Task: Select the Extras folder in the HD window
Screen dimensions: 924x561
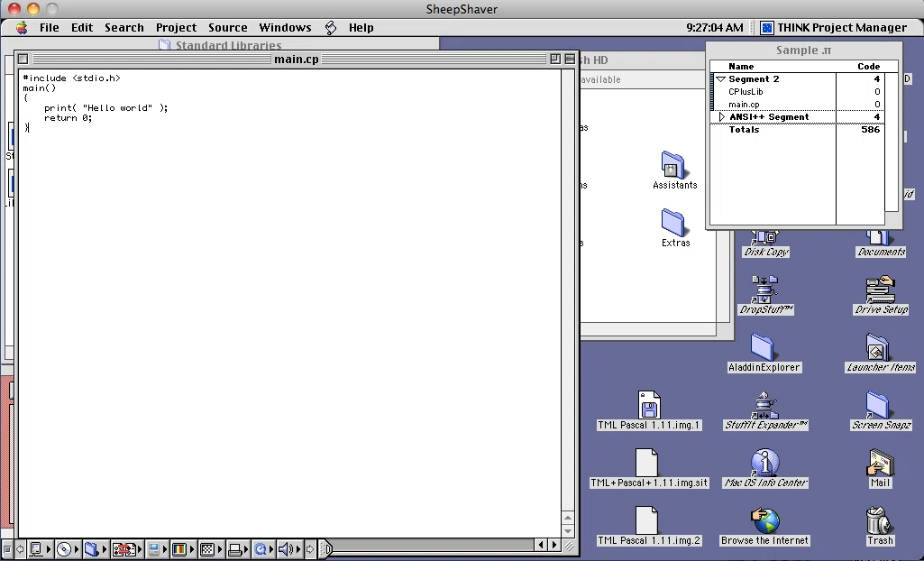Action: point(674,227)
